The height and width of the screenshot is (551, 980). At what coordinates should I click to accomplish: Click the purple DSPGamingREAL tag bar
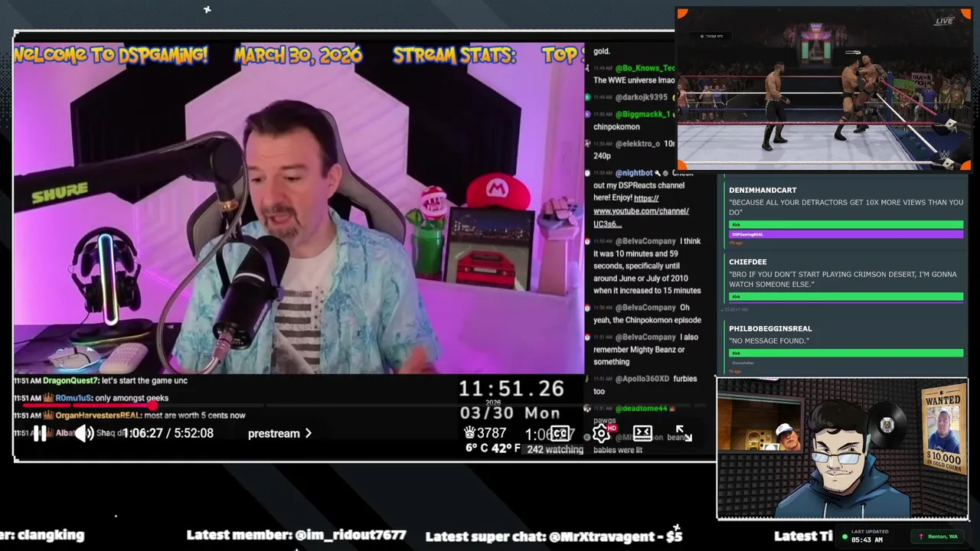[x=846, y=234]
